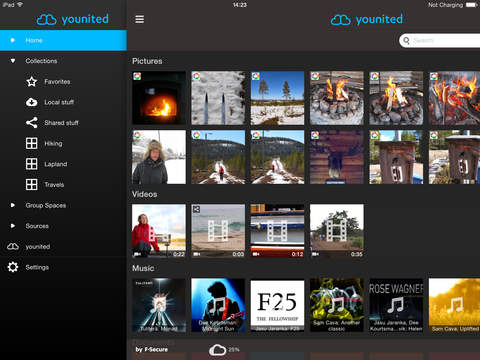This screenshot has width=480, height=360.
Task: Select Home in the sidebar
Action: tap(63, 40)
